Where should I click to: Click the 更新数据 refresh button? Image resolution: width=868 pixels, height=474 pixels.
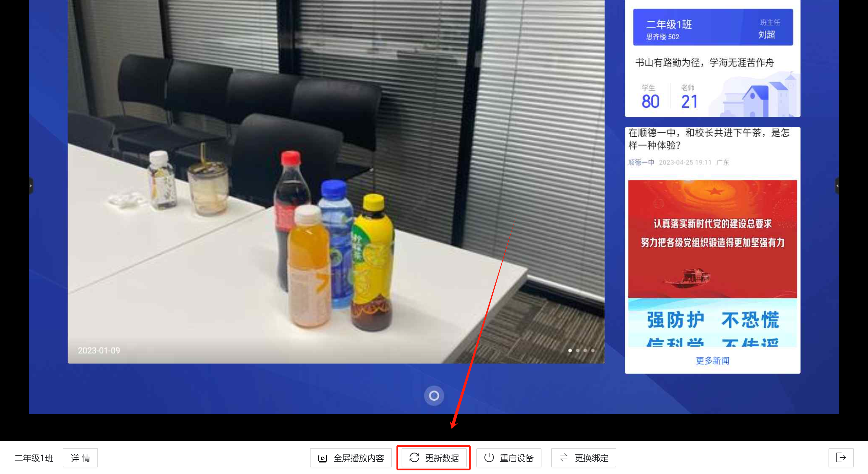click(434, 458)
